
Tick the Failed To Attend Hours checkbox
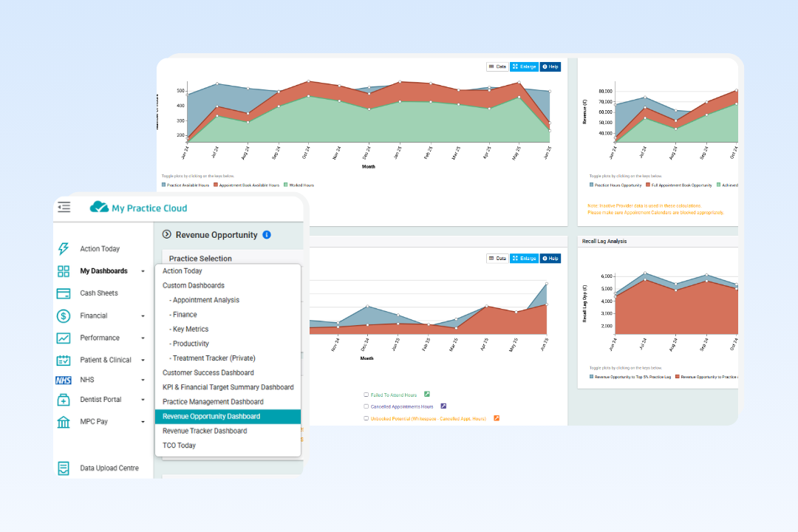point(366,395)
